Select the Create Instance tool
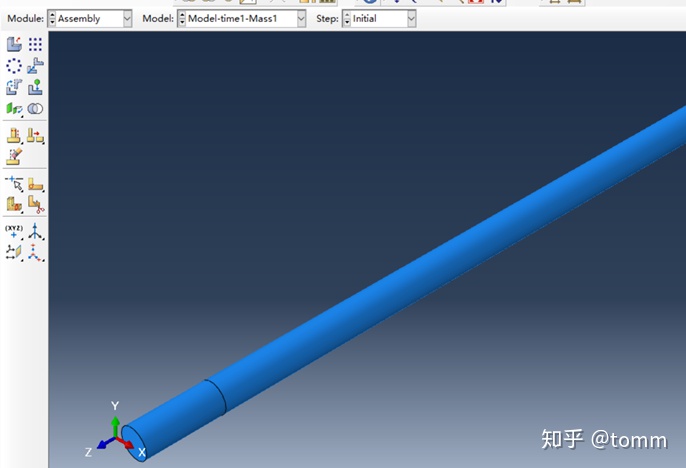This screenshot has width=686, height=468. pos(14,44)
